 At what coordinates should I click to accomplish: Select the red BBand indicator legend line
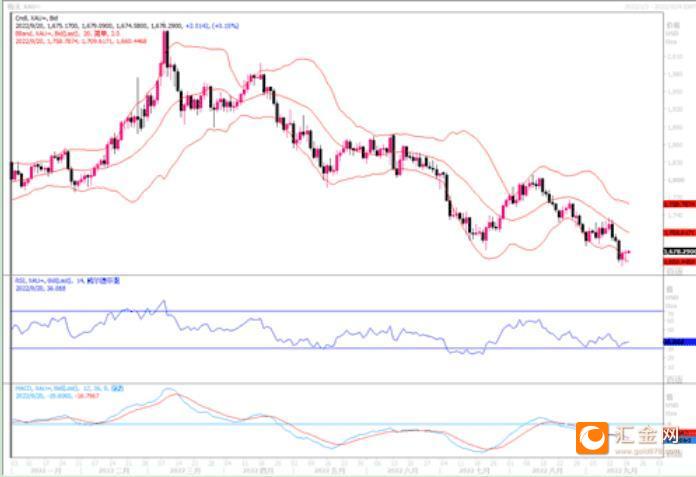point(67,34)
